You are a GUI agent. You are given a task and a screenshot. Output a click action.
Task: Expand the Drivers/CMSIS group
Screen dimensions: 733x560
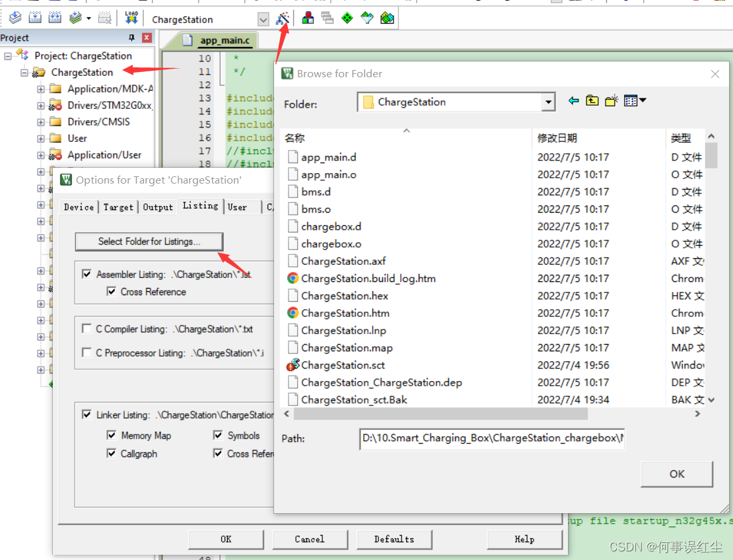41,122
